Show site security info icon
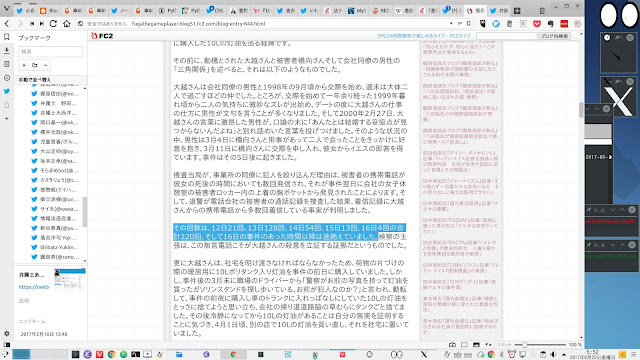 80,24
